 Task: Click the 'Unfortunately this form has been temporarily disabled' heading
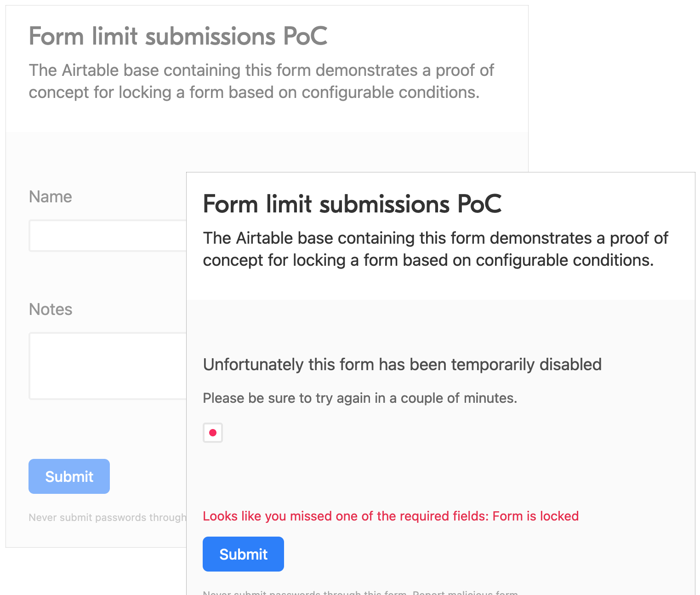(x=402, y=364)
